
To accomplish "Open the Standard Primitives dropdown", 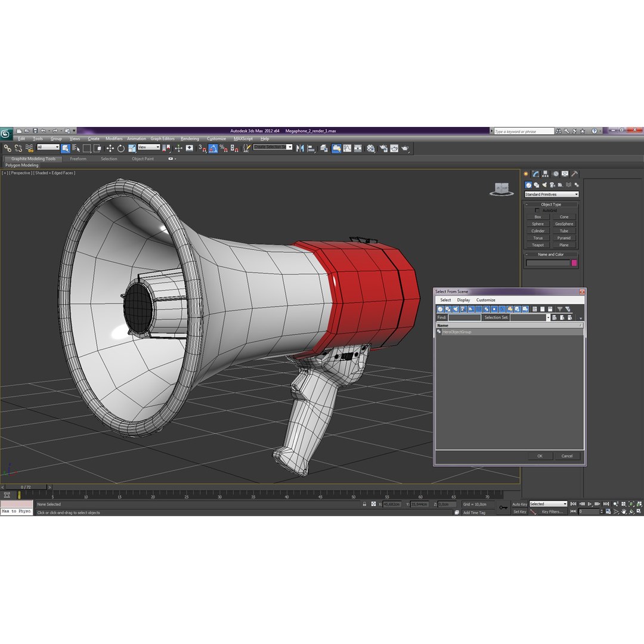I will click(551, 194).
